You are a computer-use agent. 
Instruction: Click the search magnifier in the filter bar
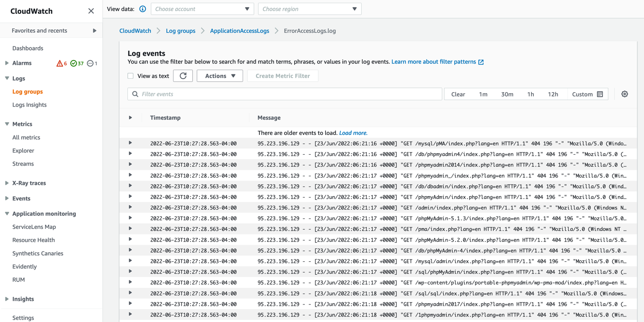pyautogui.click(x=135, y=94)
